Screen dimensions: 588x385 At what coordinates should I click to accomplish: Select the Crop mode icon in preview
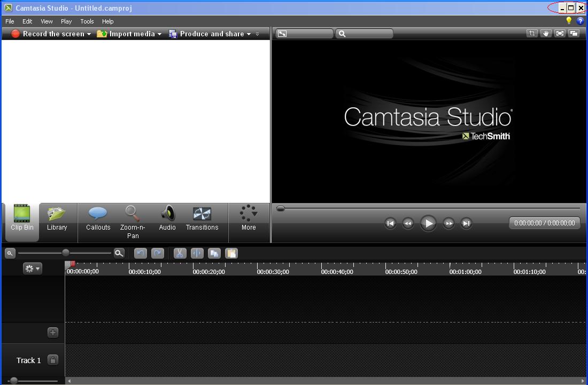[532, 34]
